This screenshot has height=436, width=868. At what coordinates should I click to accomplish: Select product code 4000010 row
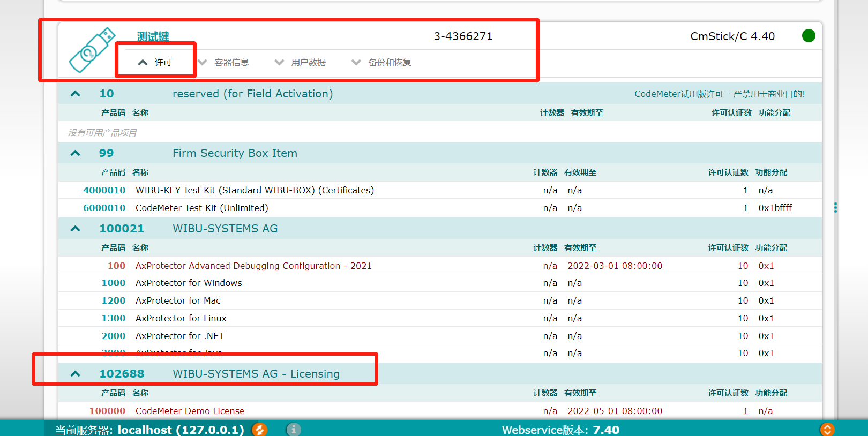tap(439, 190)
